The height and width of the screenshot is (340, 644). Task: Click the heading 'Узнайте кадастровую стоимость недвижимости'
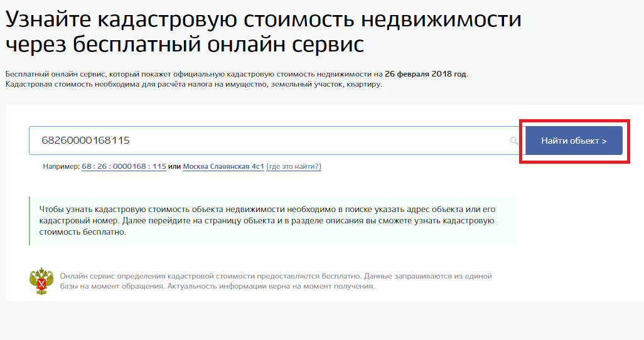263,19
